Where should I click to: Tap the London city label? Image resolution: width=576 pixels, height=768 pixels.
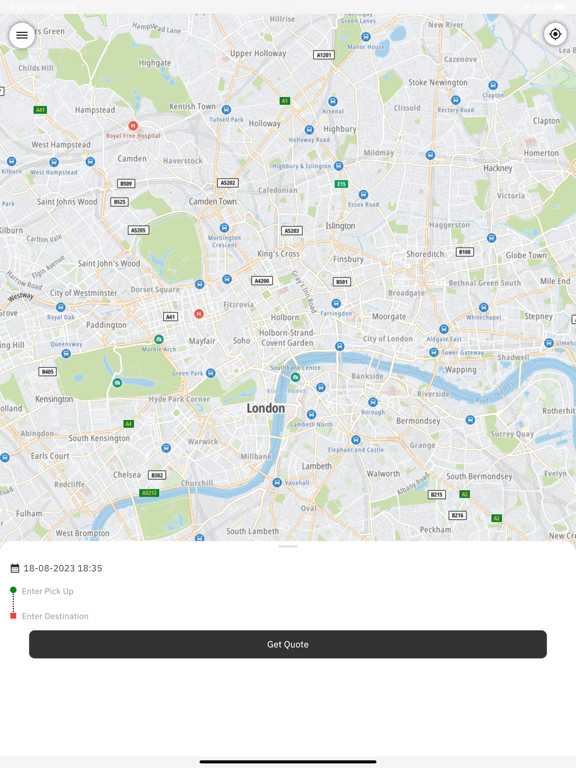point(265,408)
